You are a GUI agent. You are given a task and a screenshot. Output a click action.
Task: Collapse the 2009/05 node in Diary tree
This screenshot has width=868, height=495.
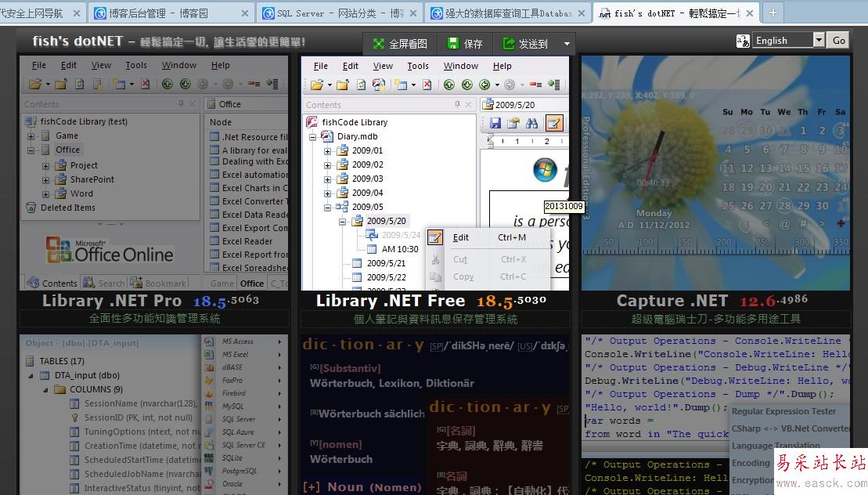pos(328,207)
